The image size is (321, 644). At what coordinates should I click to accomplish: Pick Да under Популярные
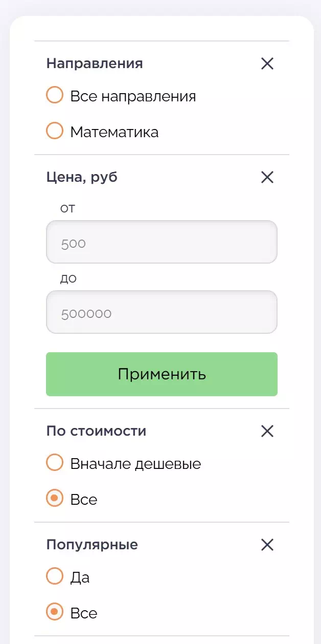tap(55, 576)
